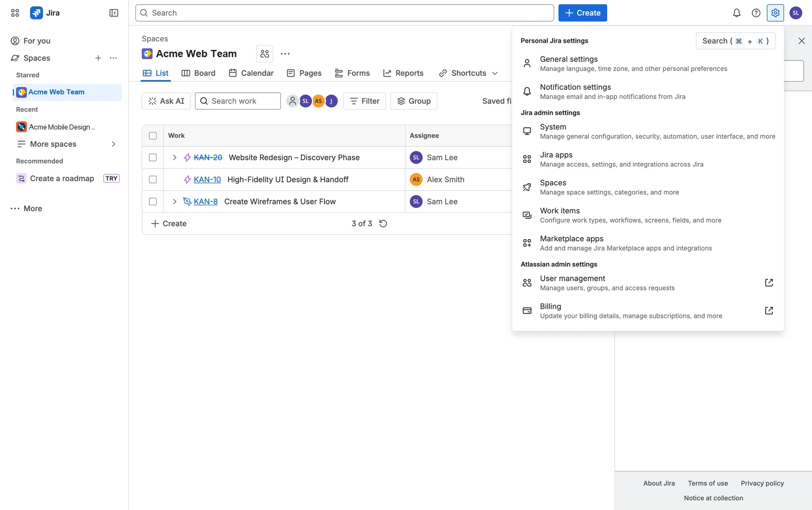The height and width of the screenshot is (510, 812).
Task: Expand More spaces chevron
Action: (113, 144)
